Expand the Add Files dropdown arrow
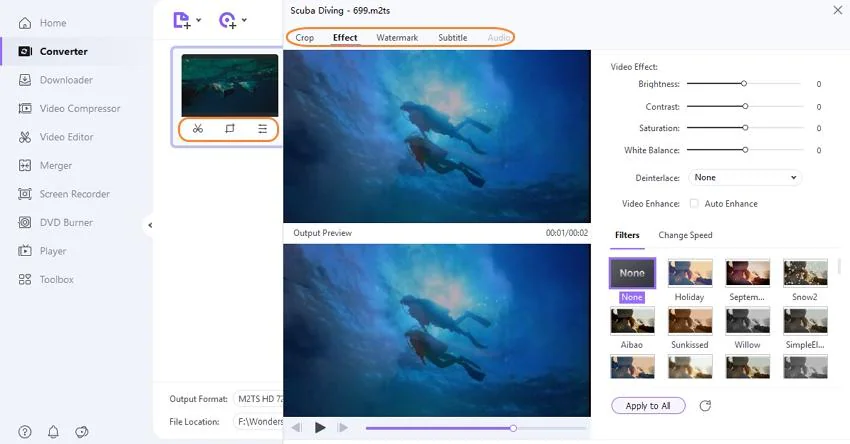This screenshot has width=850, height=444. 199,20
